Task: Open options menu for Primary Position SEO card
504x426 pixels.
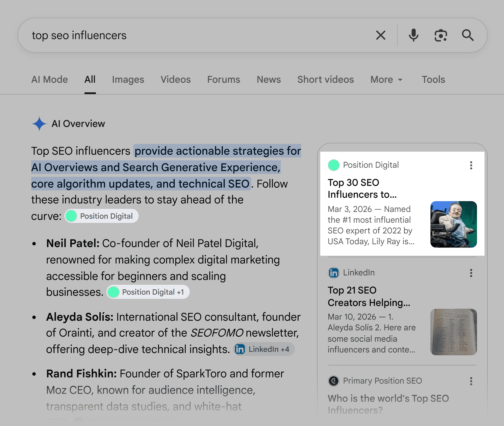Action: tap(471, 381)
